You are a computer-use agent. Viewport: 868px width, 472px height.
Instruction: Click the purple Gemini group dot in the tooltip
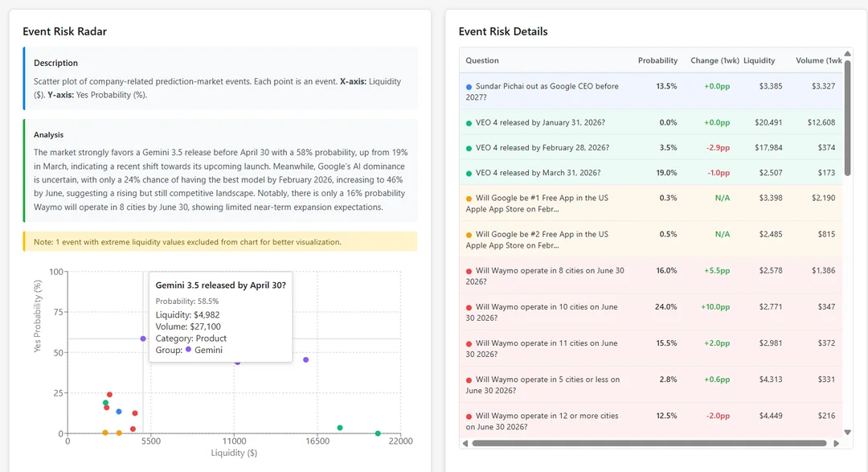pyautogui.click(x=188, y=351)
